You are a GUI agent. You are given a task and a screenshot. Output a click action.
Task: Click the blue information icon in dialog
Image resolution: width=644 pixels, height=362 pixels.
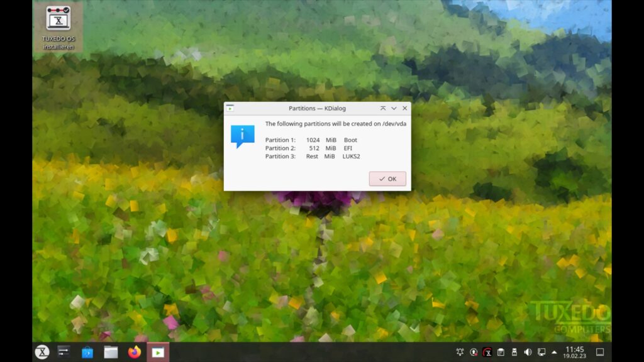coord(242,136)
